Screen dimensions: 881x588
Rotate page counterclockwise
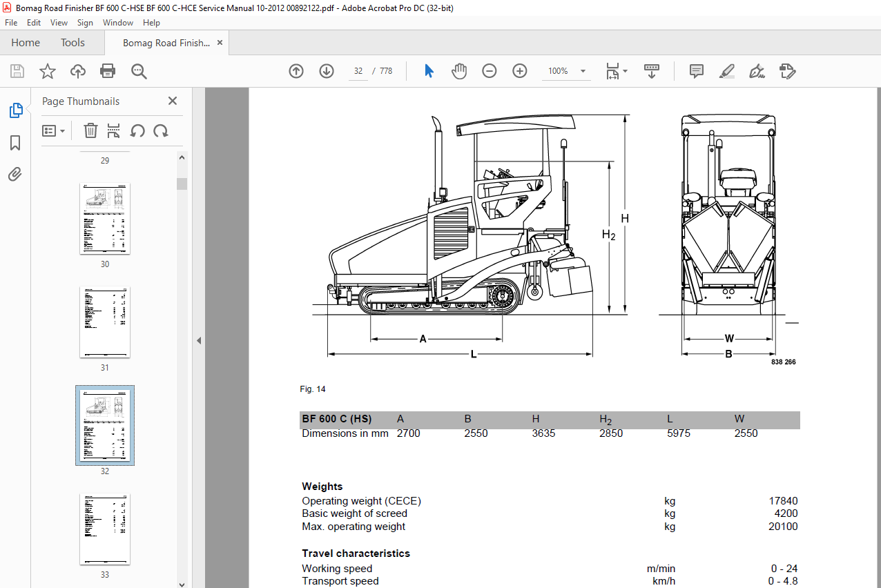[x=137, y=130]
